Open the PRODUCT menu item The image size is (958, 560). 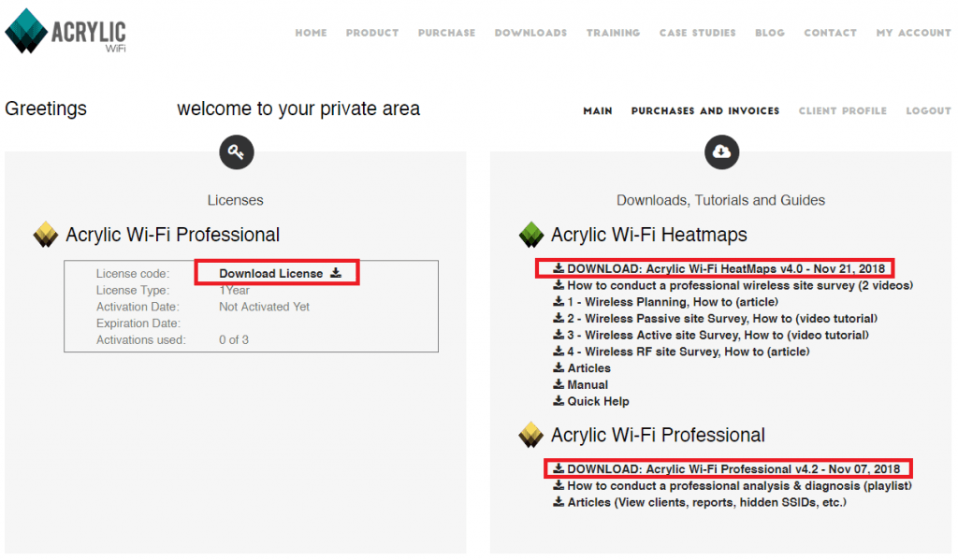pos(372,33)
